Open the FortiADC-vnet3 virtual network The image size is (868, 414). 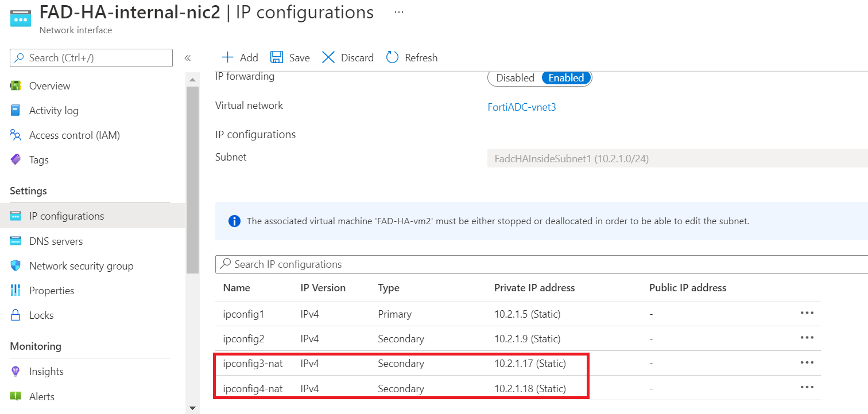point(521,106)
